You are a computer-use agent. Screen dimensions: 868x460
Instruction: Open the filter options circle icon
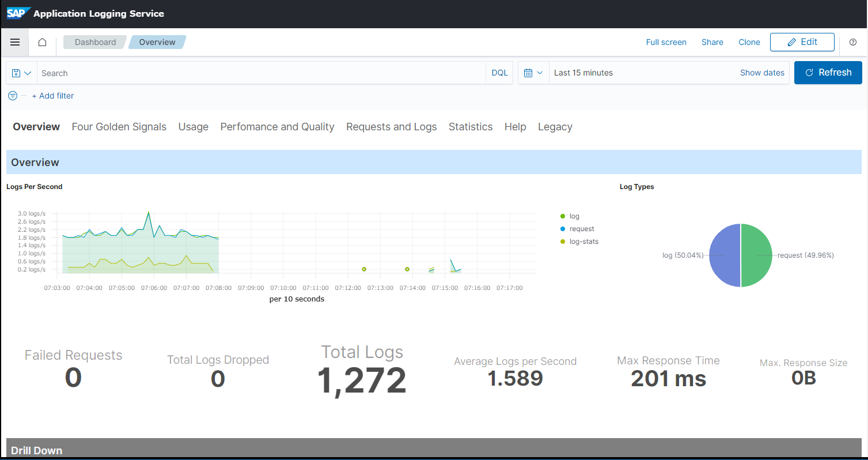tap(13, 96)
